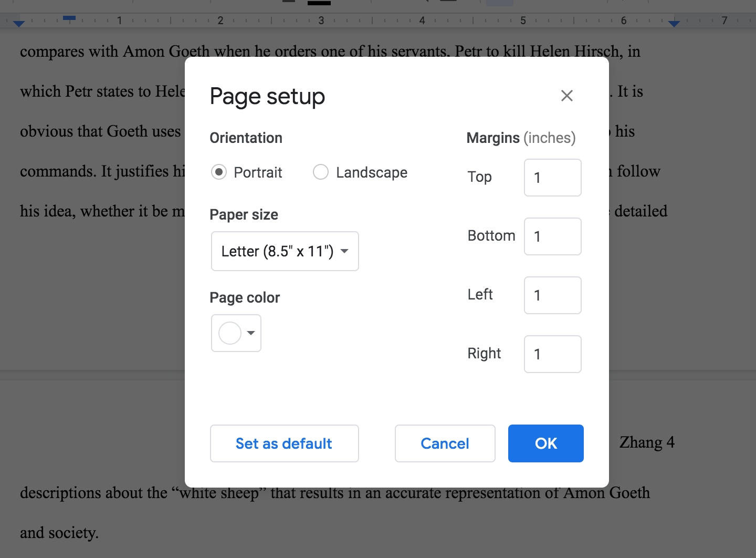Click the Right margin input field
Viewport: 756px width, 558px height.
[552, 354]
